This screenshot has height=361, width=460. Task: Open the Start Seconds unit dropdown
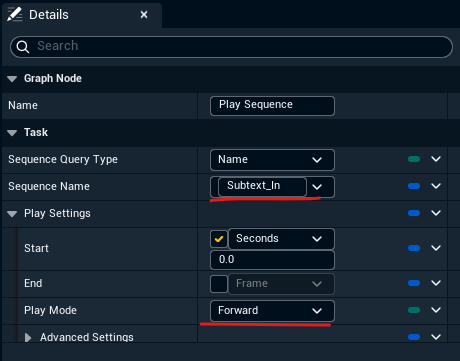pos(281,239)
